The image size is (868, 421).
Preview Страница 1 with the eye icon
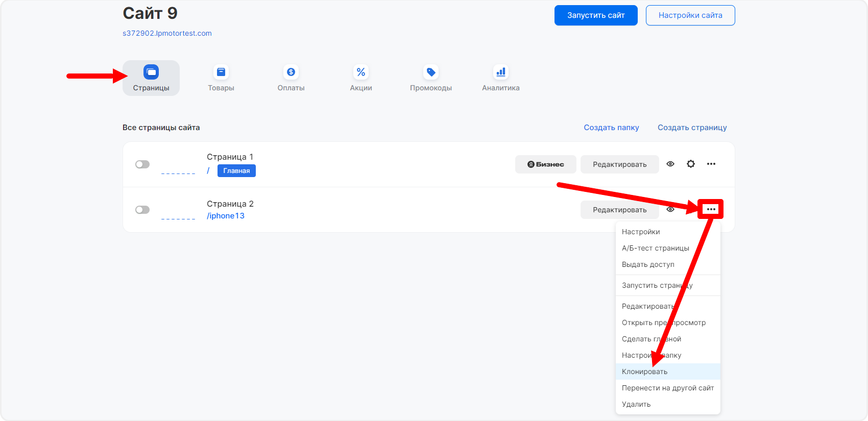(x=670, y=164)
